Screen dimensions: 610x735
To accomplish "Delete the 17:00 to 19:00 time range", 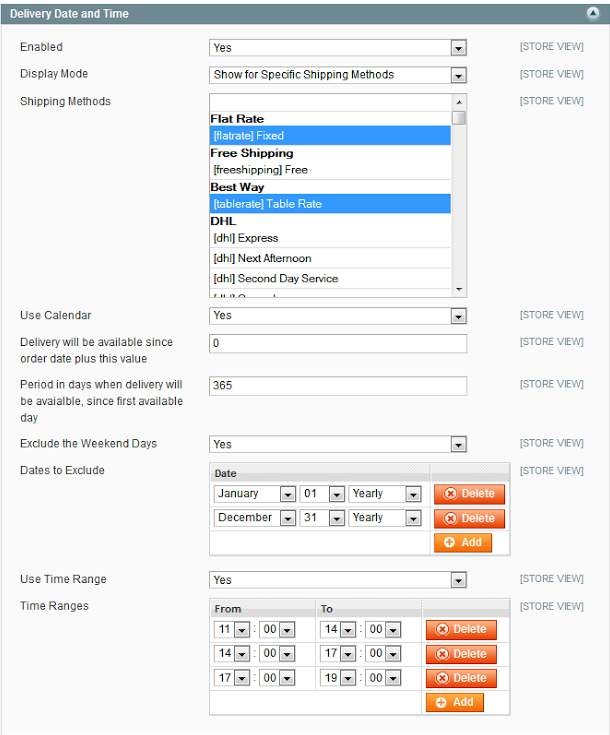I will click(461, 678).
